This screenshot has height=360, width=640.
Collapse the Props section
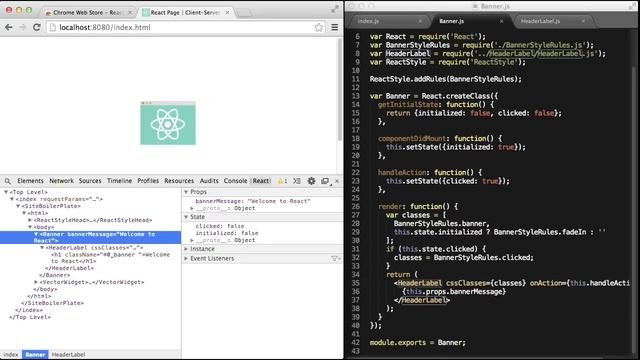coord(186,192)
